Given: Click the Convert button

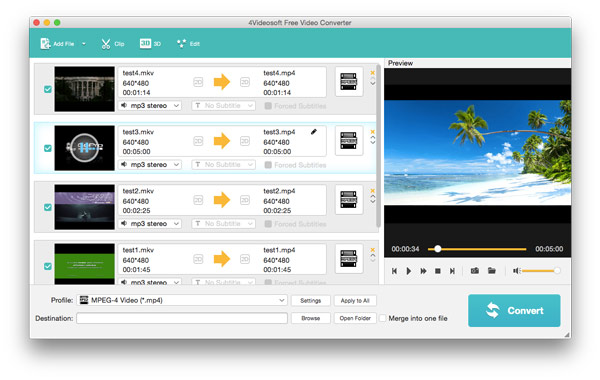Looking at the screenshot, I should 514,310.
